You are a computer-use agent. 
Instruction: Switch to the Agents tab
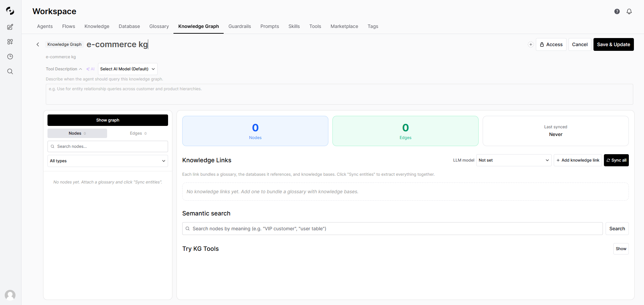coord(45,26)
